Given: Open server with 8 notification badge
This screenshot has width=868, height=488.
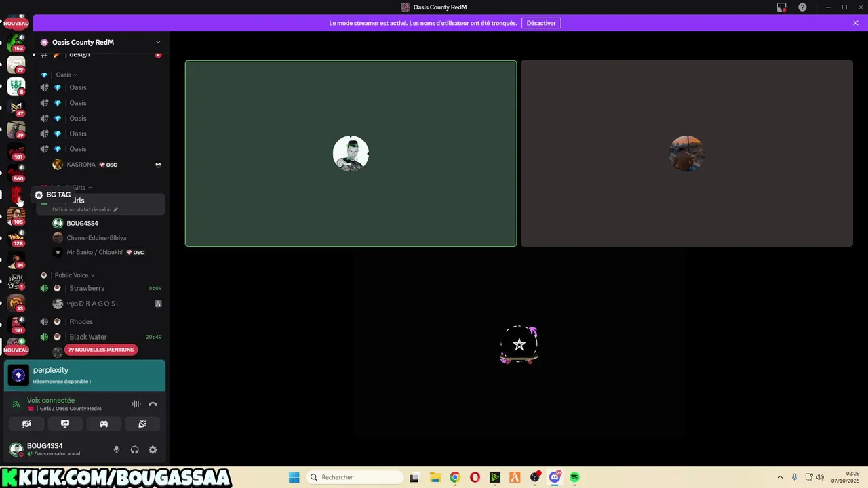Looking at the screenshot, I should pos(16,86).
